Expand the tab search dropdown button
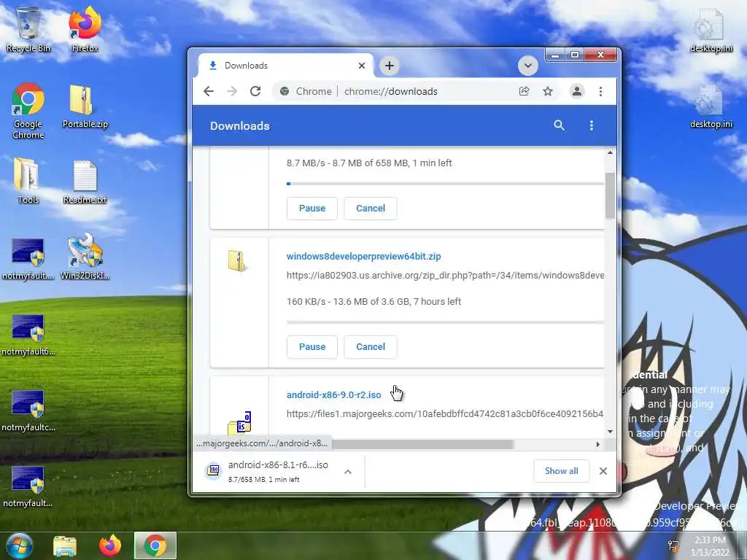This screenshot has width=747, height=560. [528, 65]
